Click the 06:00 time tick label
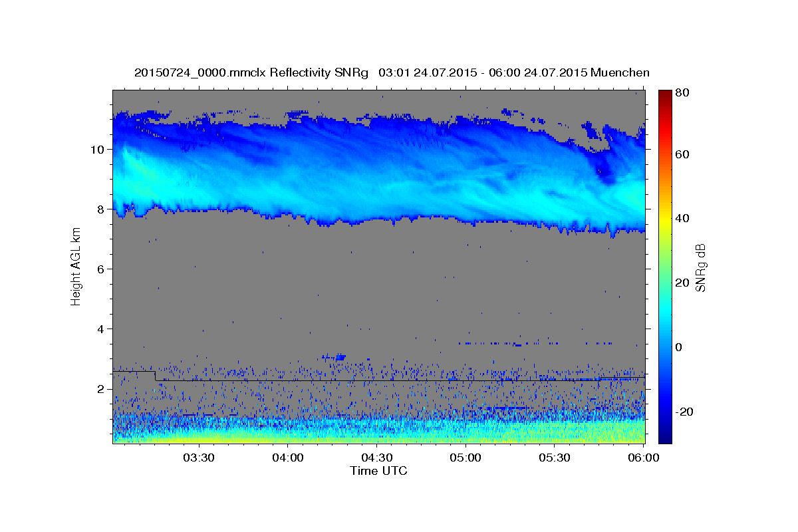798x532 pixels. coord(644,458)
